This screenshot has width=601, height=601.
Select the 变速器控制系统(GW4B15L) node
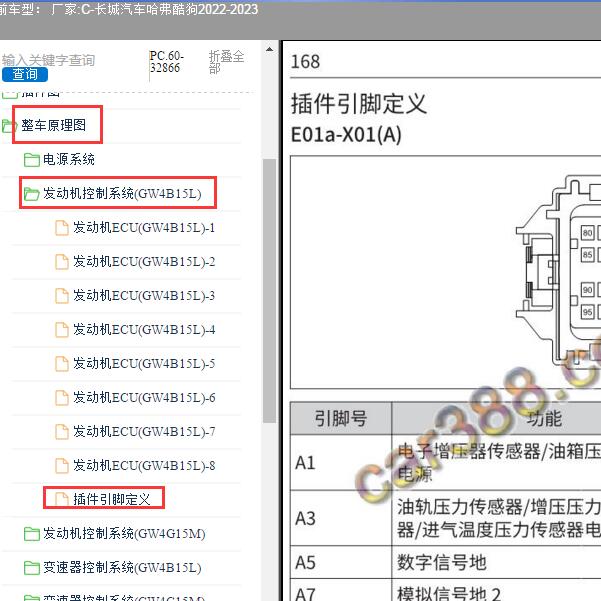click(122, 567)
